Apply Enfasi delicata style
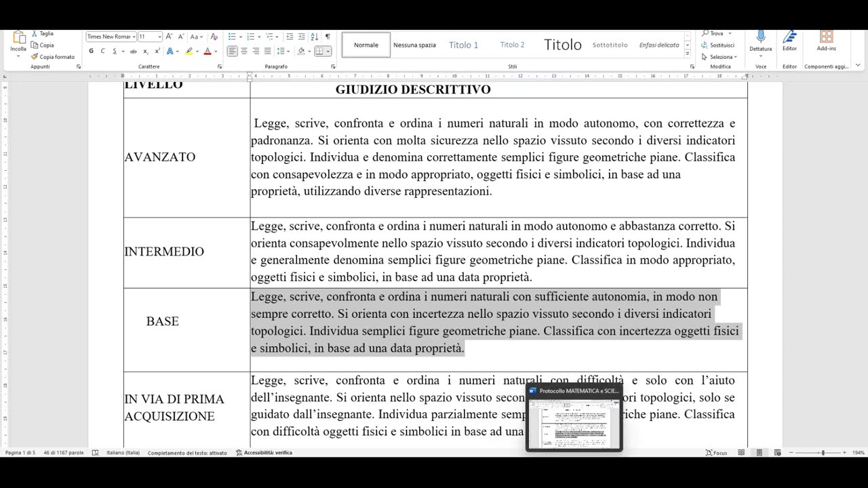 (658, 45)
